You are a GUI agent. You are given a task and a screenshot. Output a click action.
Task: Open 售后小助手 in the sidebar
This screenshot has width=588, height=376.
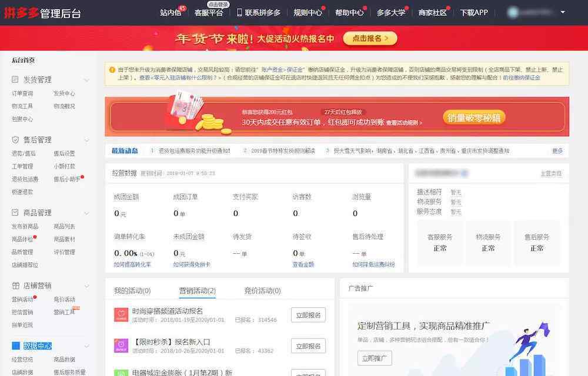pos(67,179)
